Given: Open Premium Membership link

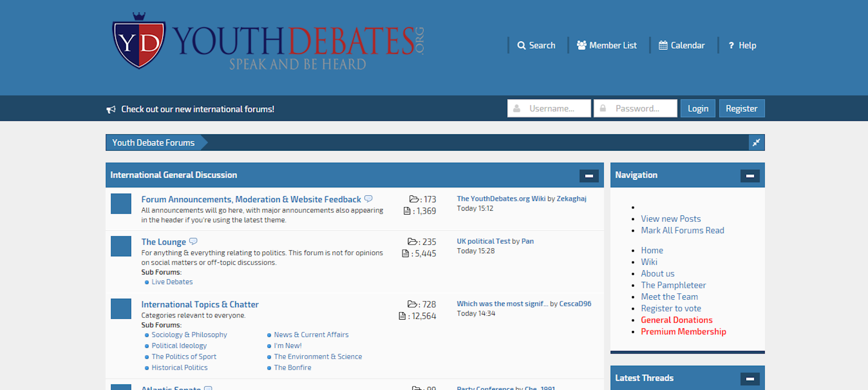Looking at the screenshot, I should click(684, 332).
